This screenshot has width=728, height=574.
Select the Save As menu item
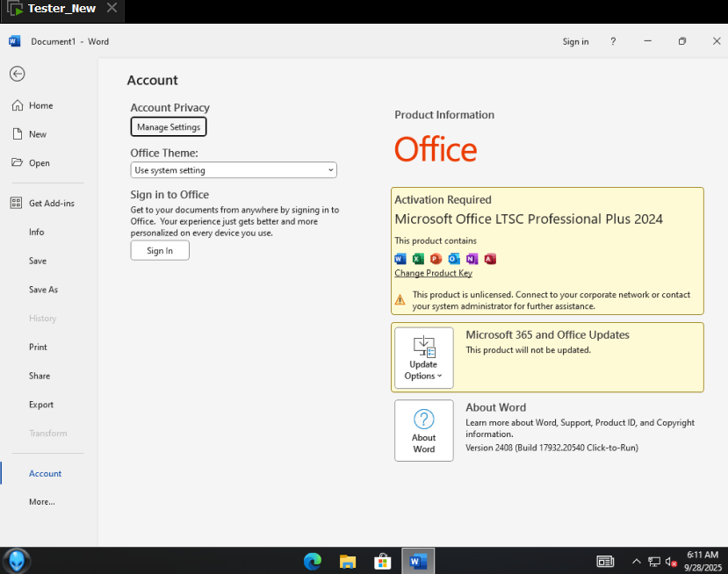[43, 290]
